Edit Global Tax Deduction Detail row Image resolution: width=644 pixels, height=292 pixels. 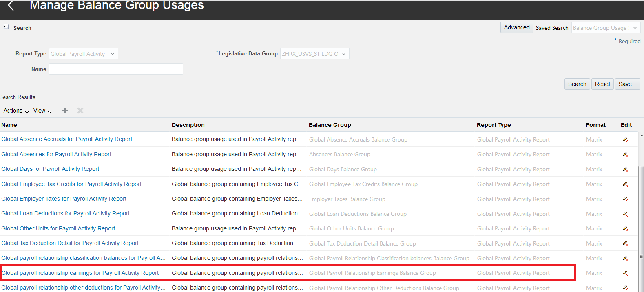(x=625, y=244)
